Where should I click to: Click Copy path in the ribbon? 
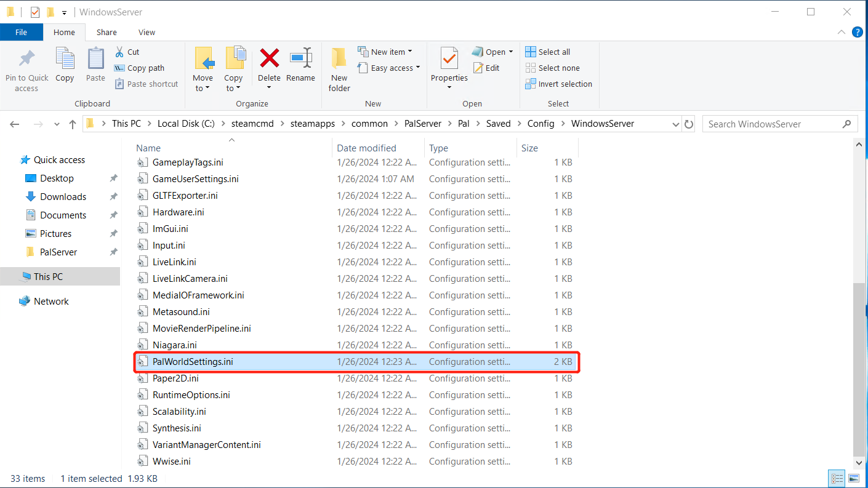(x=139, y=68)
